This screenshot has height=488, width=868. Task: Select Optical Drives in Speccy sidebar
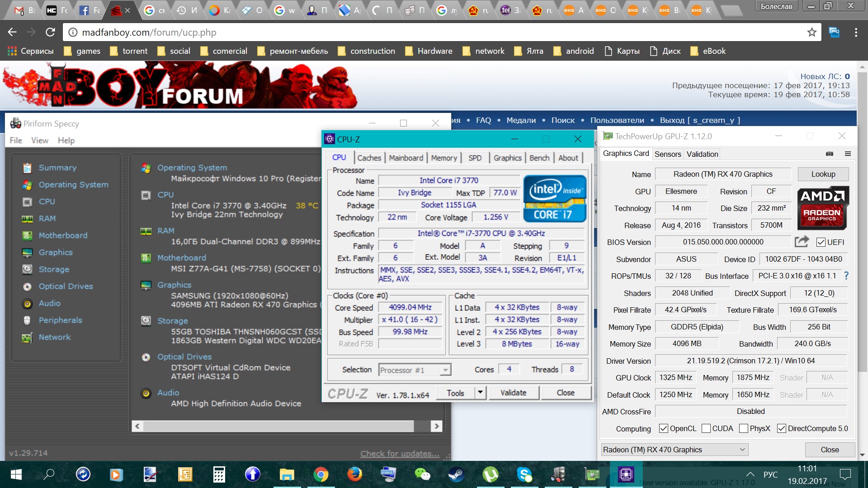click(66, 286)
